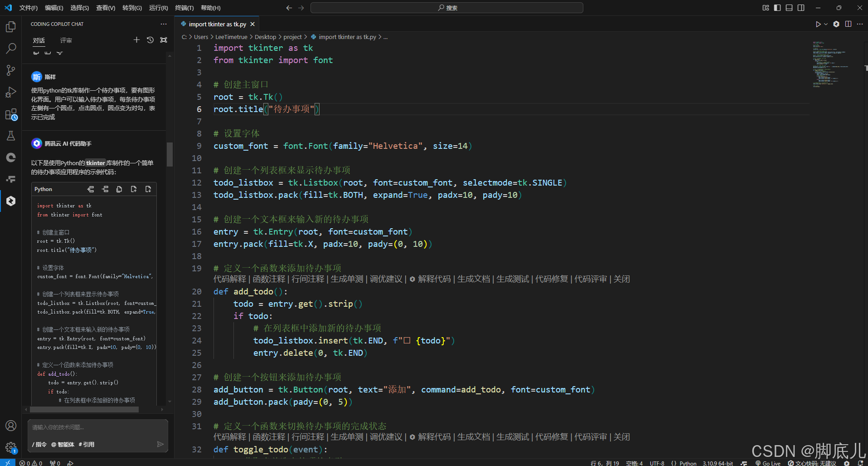Viewport: 868px width, 466px height.
Task: Click 生成单测 above add_todo function
Action: pos(347,279)
